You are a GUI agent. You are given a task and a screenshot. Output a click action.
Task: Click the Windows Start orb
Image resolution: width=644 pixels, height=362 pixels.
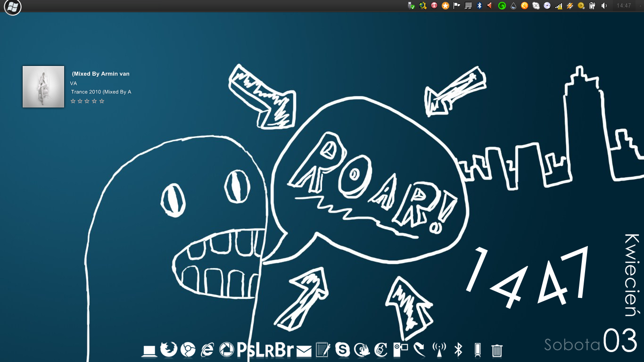tap(13, 7)
